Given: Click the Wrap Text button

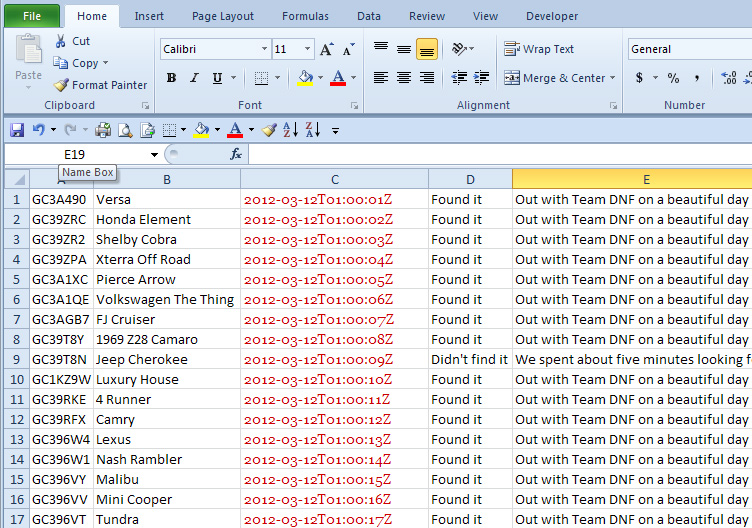Looking at the screenshot, I should (x=539, y=49).
